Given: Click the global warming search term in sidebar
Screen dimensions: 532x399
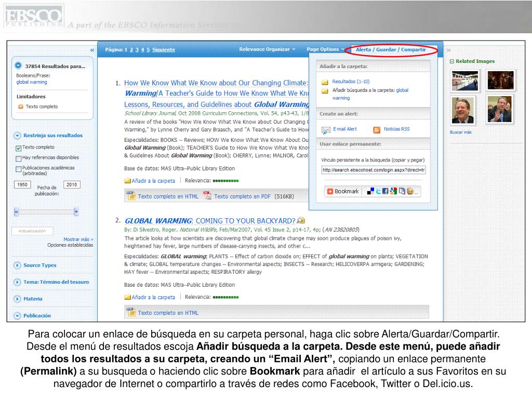Looking at the screenshot, I should tap(32, 82).
